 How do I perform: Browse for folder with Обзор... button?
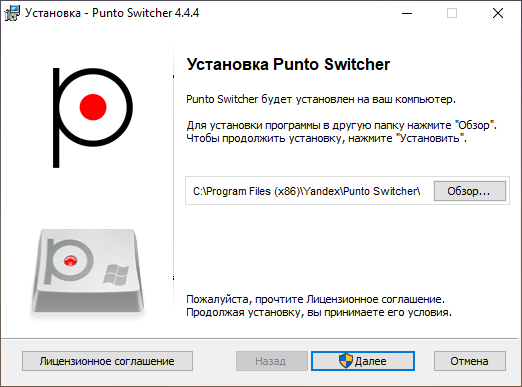(x=470, y=191)
